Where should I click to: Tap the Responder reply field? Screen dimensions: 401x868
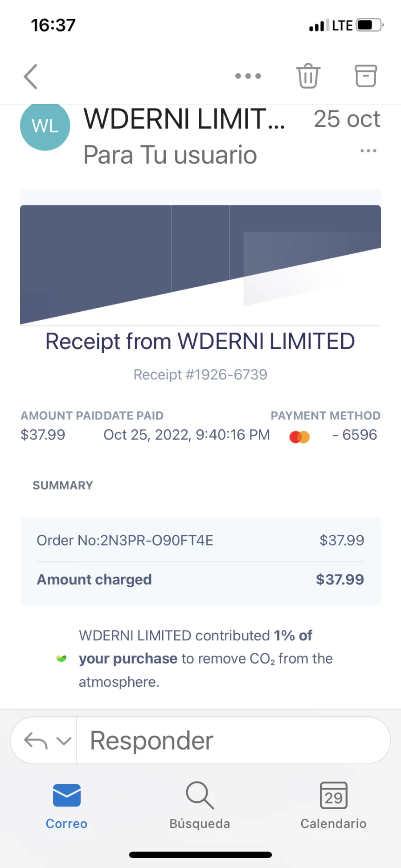[233, 741]
